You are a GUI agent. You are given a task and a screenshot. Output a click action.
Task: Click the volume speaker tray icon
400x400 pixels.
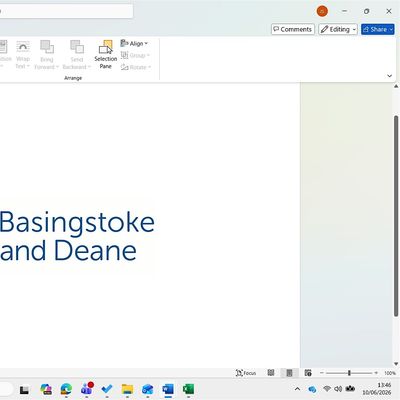338,389
